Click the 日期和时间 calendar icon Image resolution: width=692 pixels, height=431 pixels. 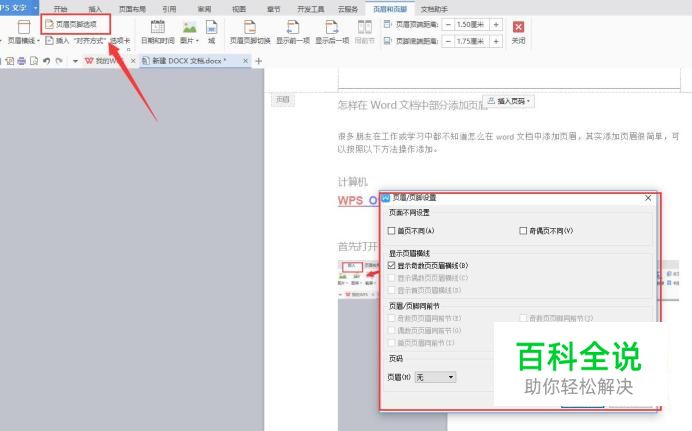(158, 27)
